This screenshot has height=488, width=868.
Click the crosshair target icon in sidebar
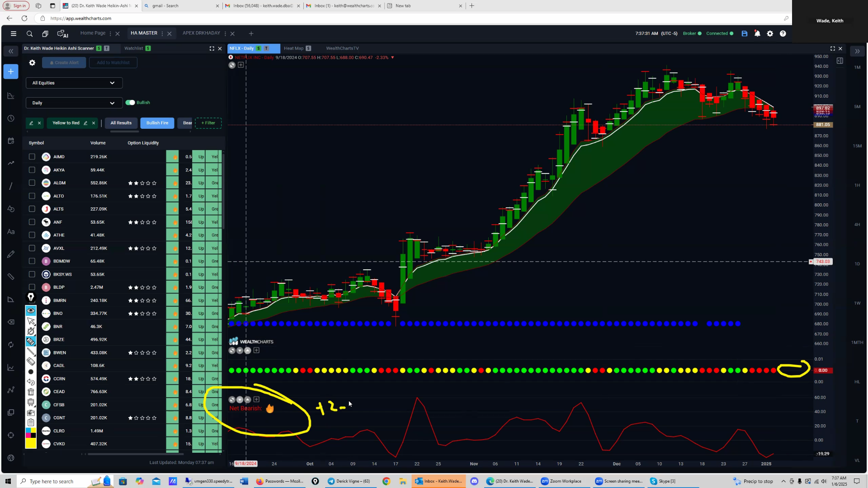coord(11,435)
